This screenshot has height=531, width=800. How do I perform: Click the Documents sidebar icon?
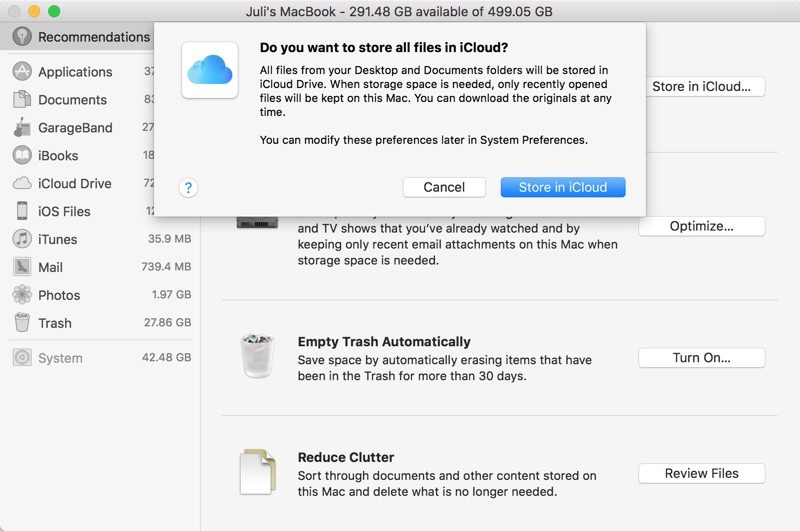(22, 99)
